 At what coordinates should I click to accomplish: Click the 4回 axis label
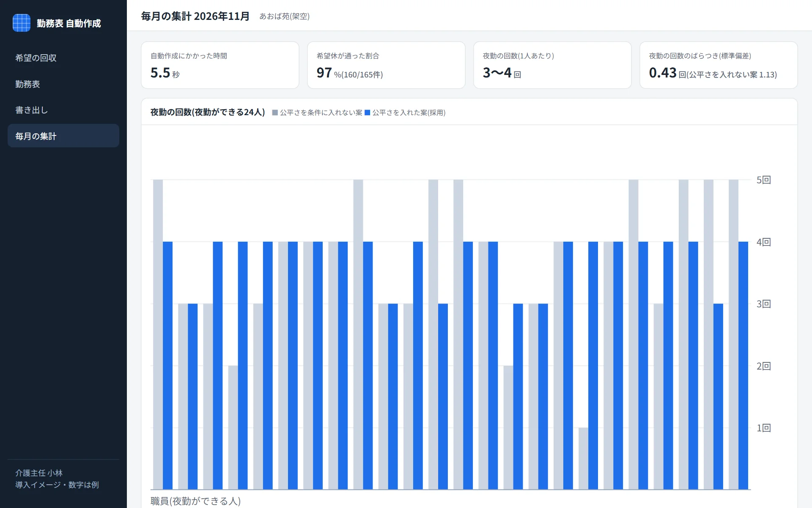pos(763,242)
